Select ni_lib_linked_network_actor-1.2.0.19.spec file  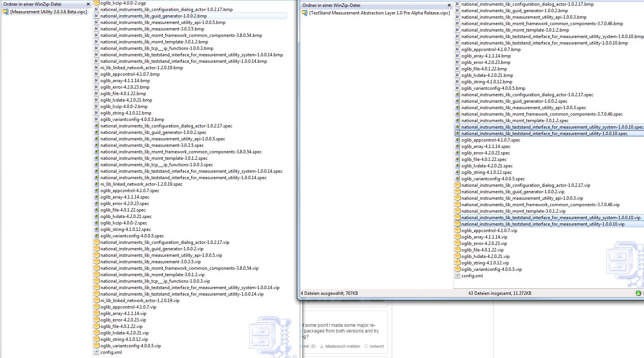click(x=142, y=184)
